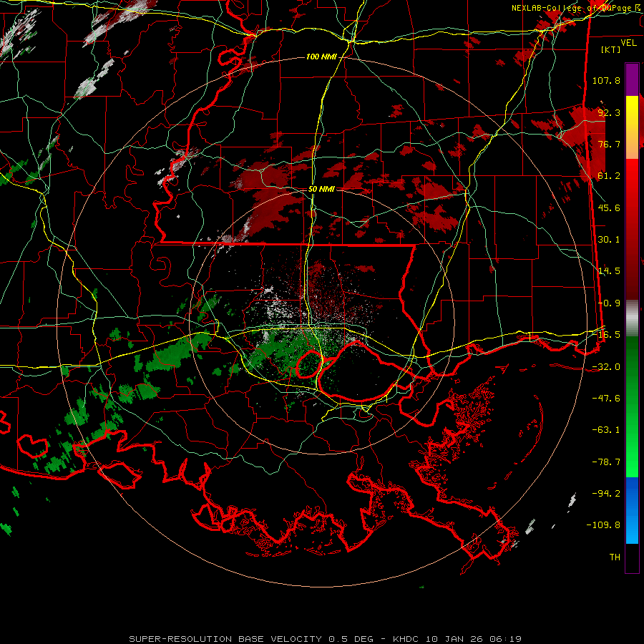
Task: Pick the purple segment of the color bar
Action: tap(632, 79)
